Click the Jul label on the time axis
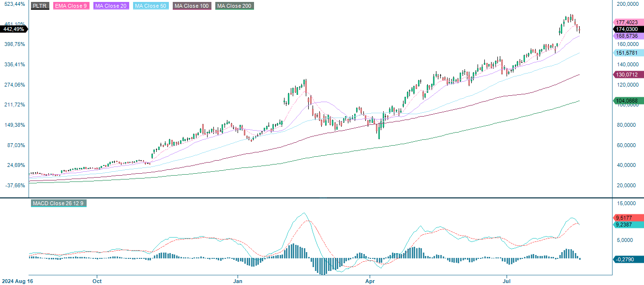Image resolution: width=644 pixels, height=285 pixels. coord(507,281)
